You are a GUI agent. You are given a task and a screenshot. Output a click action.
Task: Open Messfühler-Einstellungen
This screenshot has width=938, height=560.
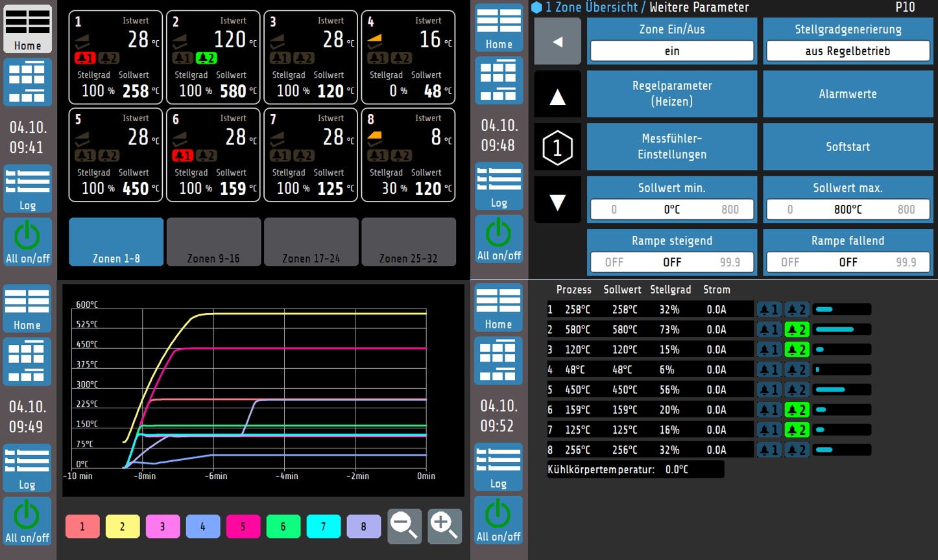(x=672, y=147)
